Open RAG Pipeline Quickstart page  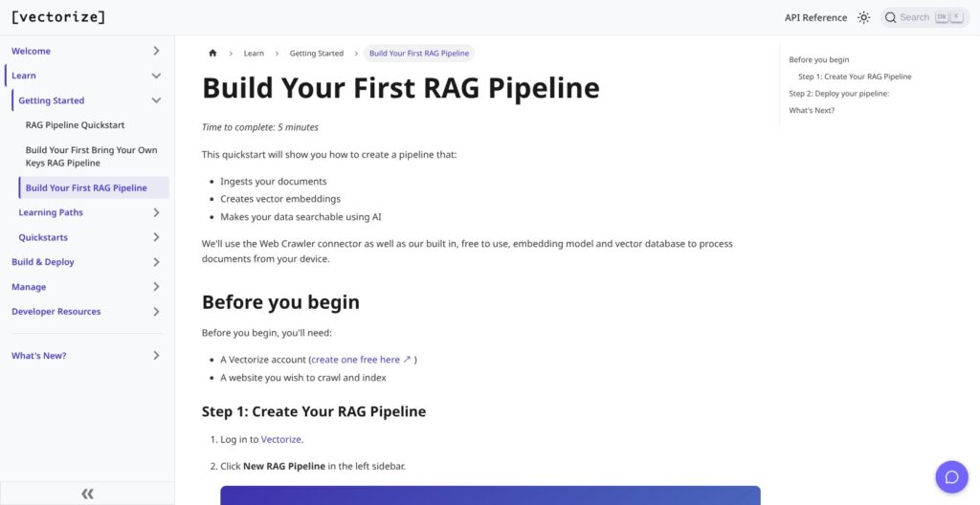(x=75, y=125)
